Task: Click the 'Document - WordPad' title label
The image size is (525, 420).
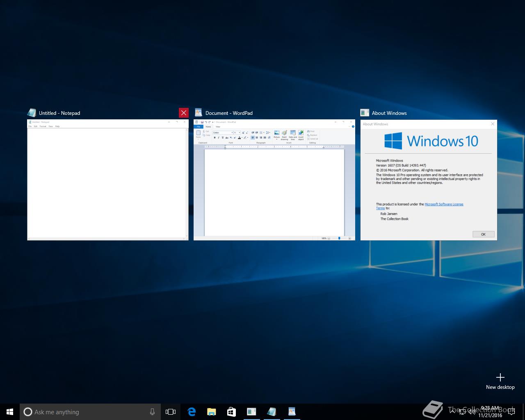Action: [x=229, y=113]
